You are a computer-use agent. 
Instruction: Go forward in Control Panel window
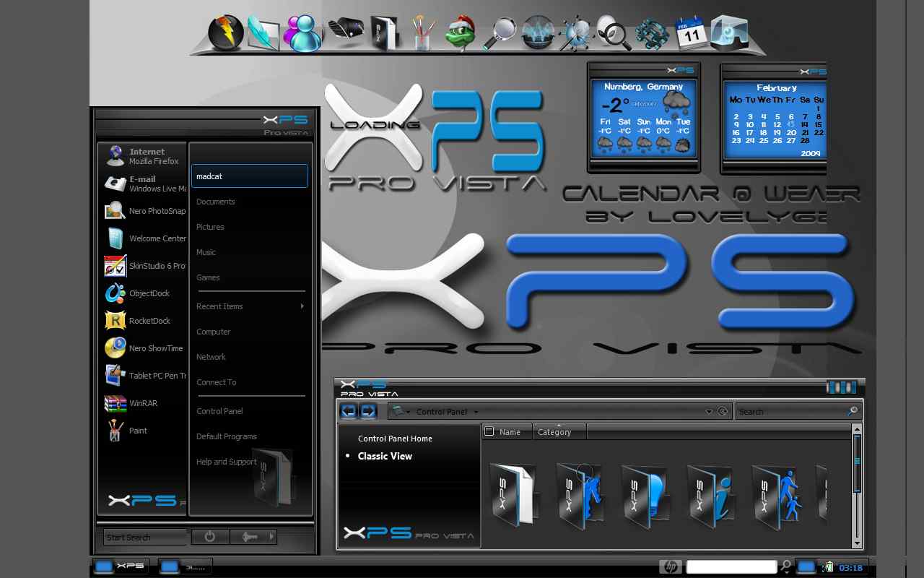[368, 411]
